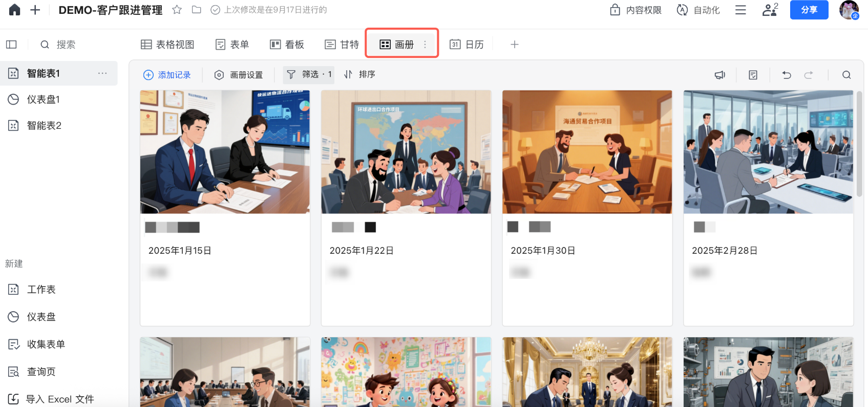Click the date text 2025年2月28日

[x=725, y=251]
